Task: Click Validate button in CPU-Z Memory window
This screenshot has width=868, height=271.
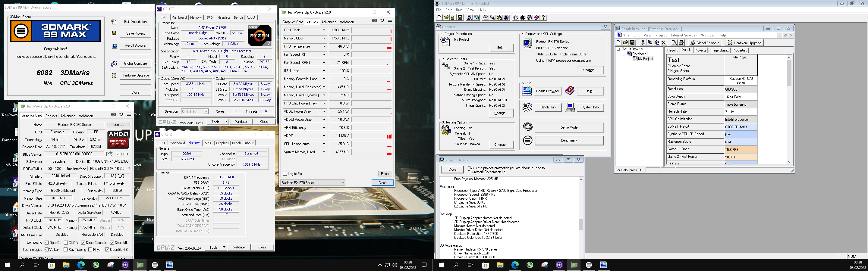Action: (x=239, y=247)
